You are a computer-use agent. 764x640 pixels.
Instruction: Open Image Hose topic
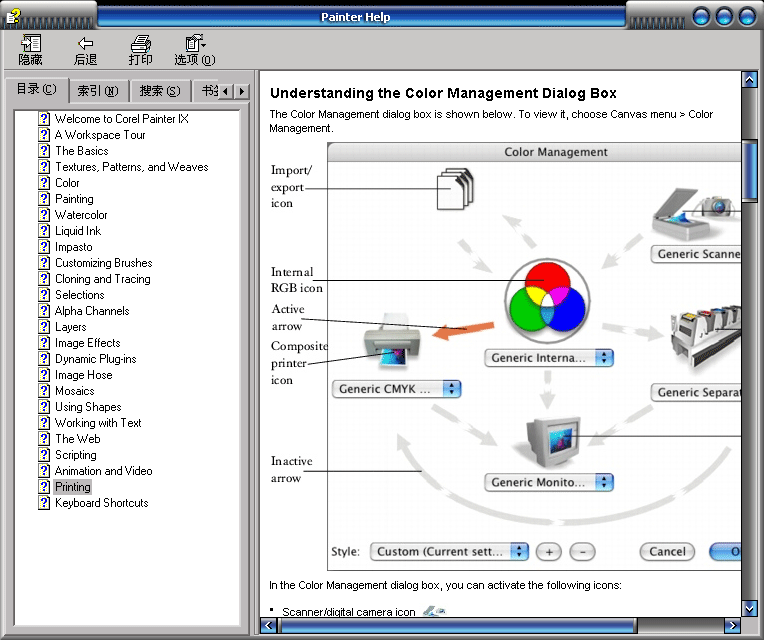[x=83, y=376]
